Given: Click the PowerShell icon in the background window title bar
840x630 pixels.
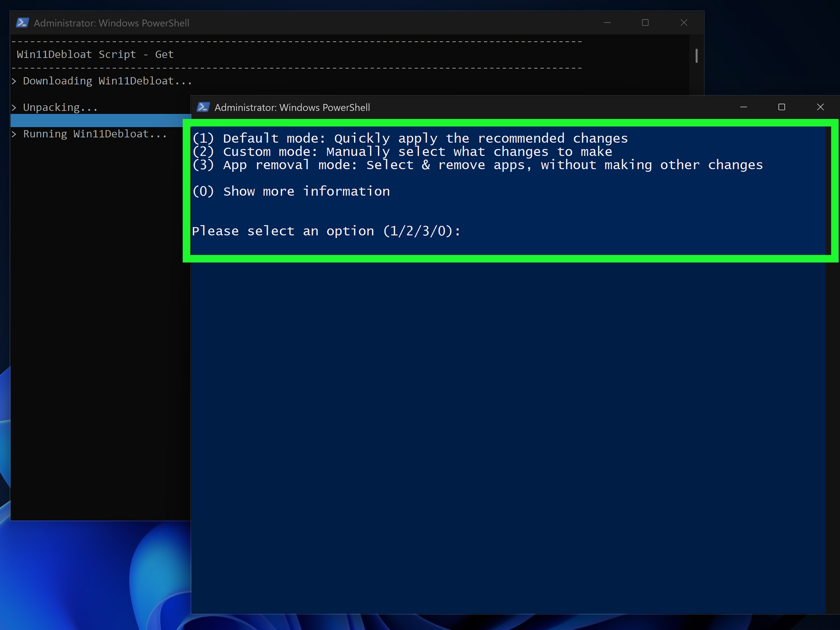Looking at the screenshot, I should click(x=22, y=23).
